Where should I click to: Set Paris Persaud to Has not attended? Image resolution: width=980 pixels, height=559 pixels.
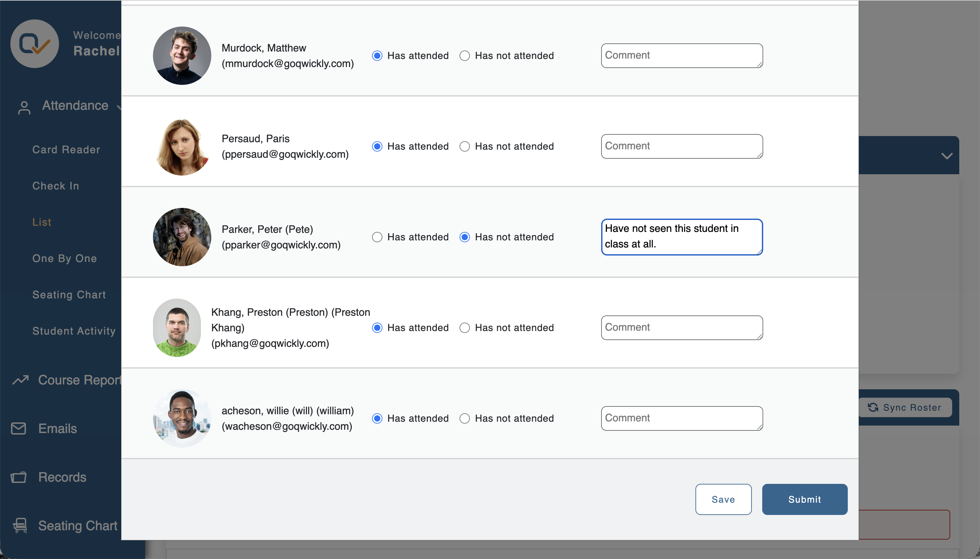point(465,146)
